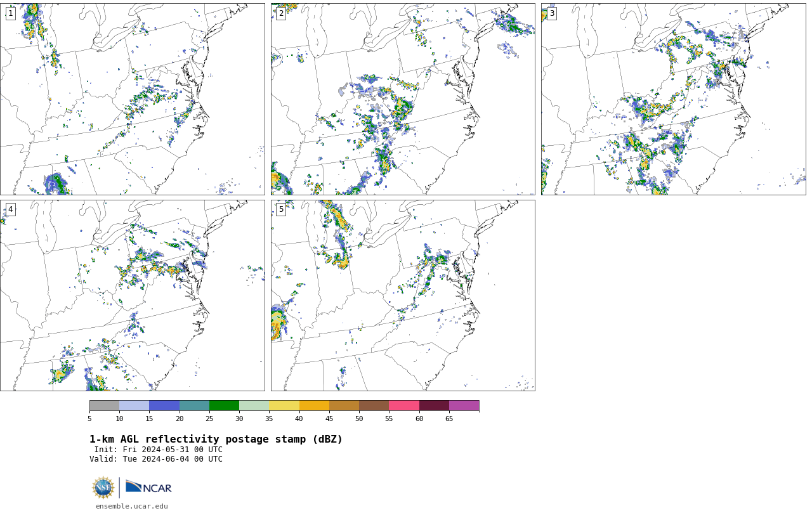812x513 pixels.
Task: Select the light blue 10-15 dBZ swatch
Action: click(134, 406)
